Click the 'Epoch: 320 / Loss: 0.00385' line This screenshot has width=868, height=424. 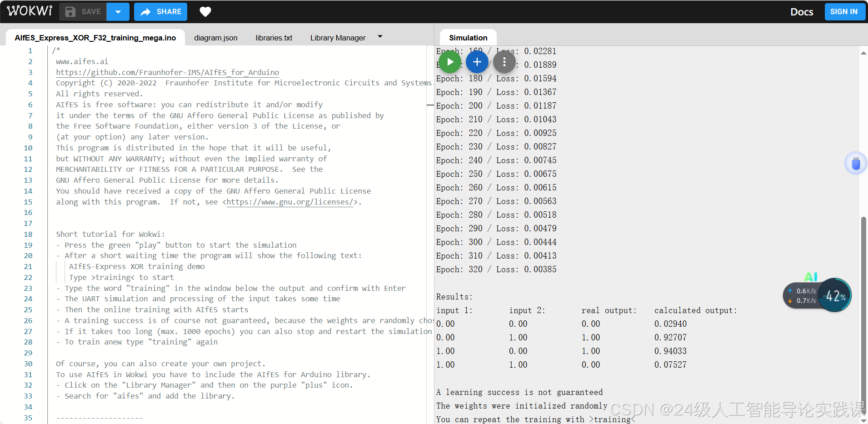click(x=496, y=269)
